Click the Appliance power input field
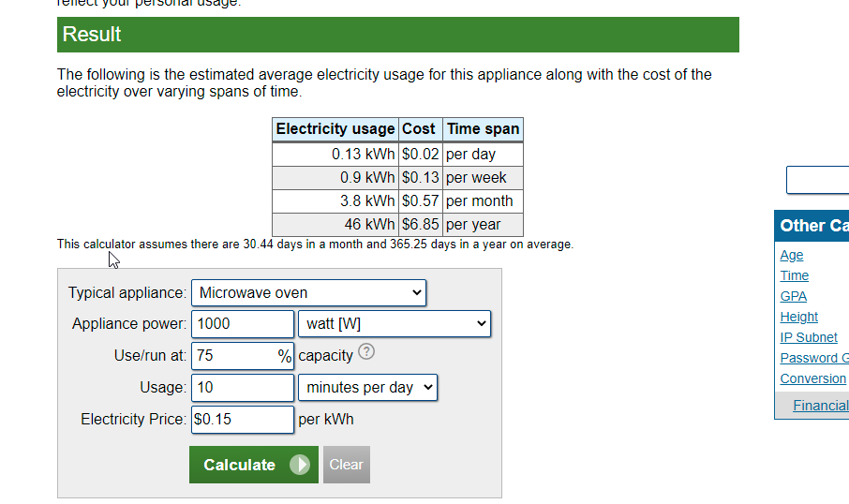 click(243, 324)
